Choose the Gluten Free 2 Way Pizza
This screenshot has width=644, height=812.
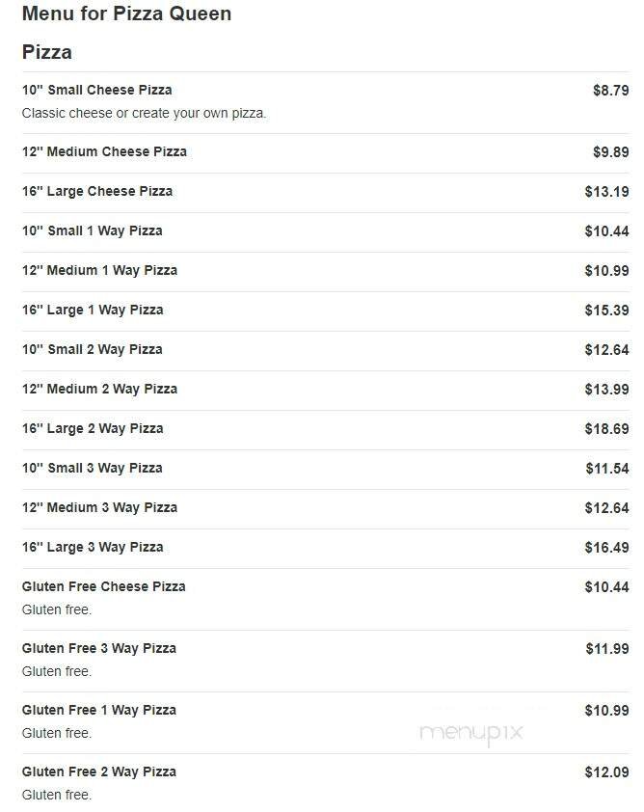tap(99, 772)
